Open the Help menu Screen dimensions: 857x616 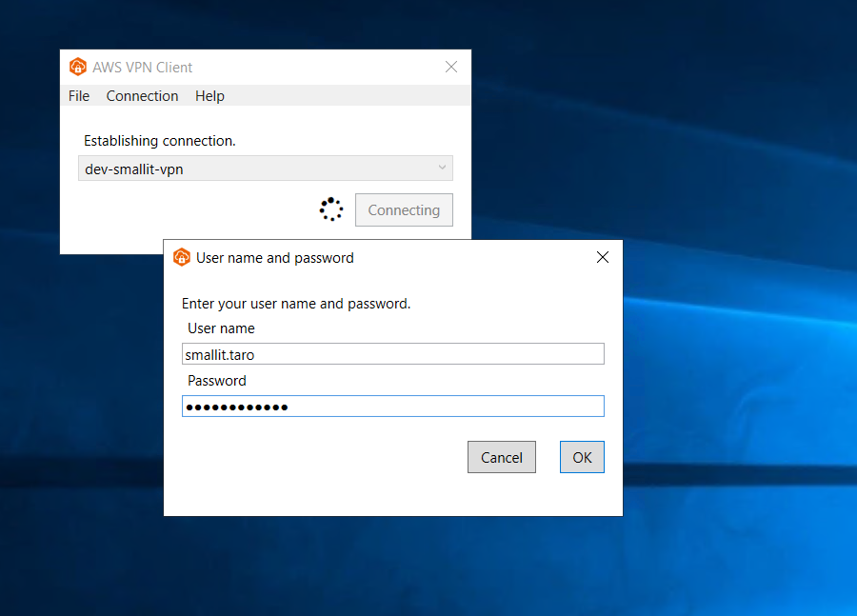pos(209,96)
